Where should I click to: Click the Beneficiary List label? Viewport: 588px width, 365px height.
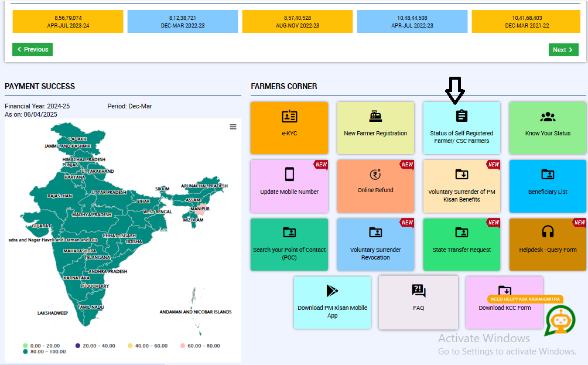click(x=548, y=192)
